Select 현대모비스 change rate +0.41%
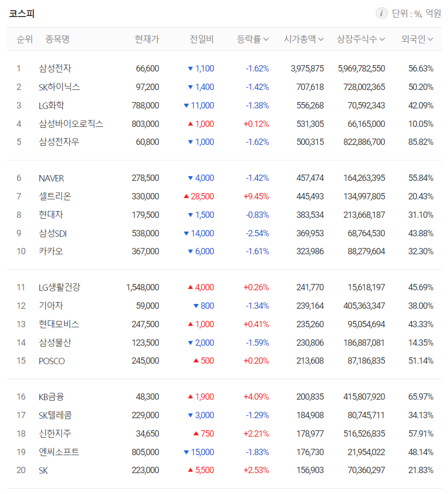 coord(256,324)
